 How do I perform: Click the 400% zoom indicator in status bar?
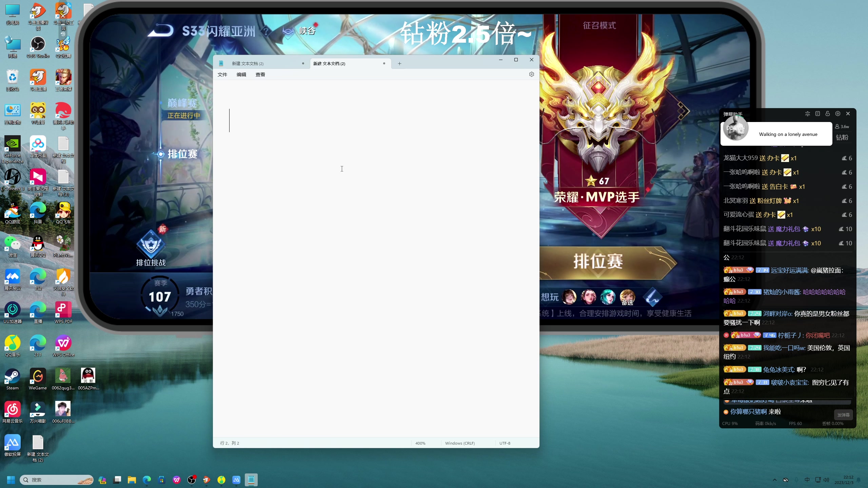tap(420, 443)
